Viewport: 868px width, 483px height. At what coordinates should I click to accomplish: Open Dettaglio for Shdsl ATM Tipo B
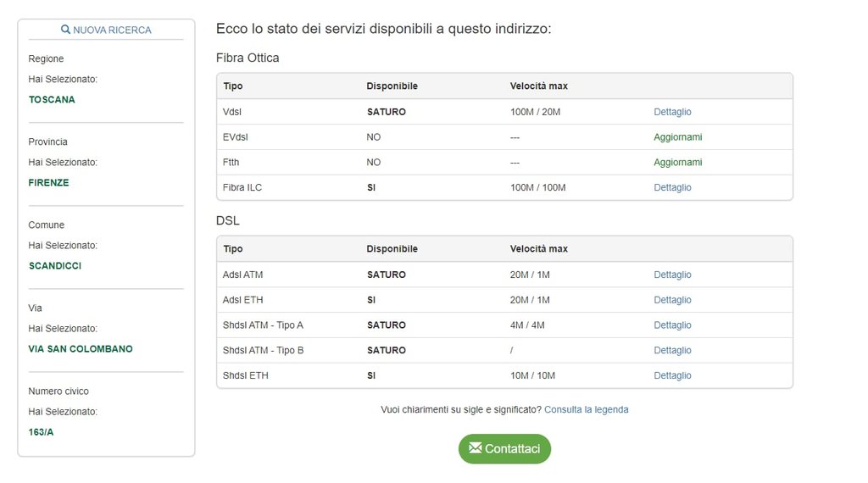672,351
